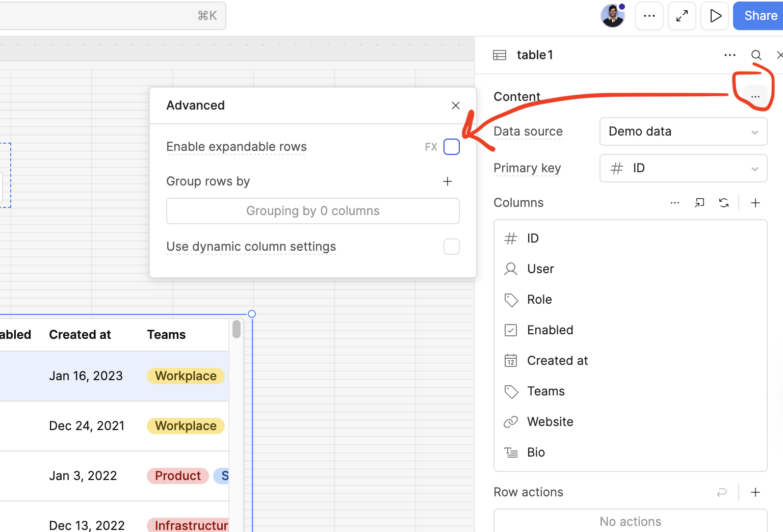Screen dimensions: 783x532
Task: Click the fullscreen expand arrows icon
Action: click(x=682, y=16)
